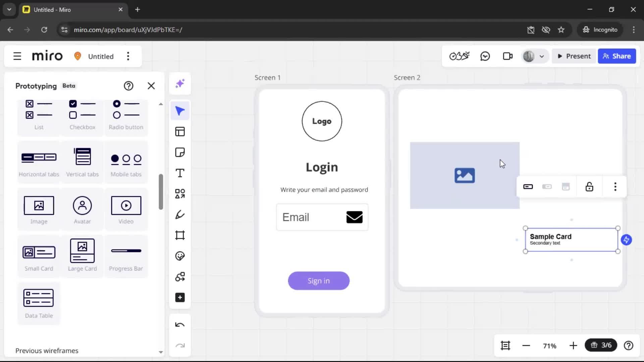
Task: Select the Pen drawing tool
Action: [x=180, y=215]
